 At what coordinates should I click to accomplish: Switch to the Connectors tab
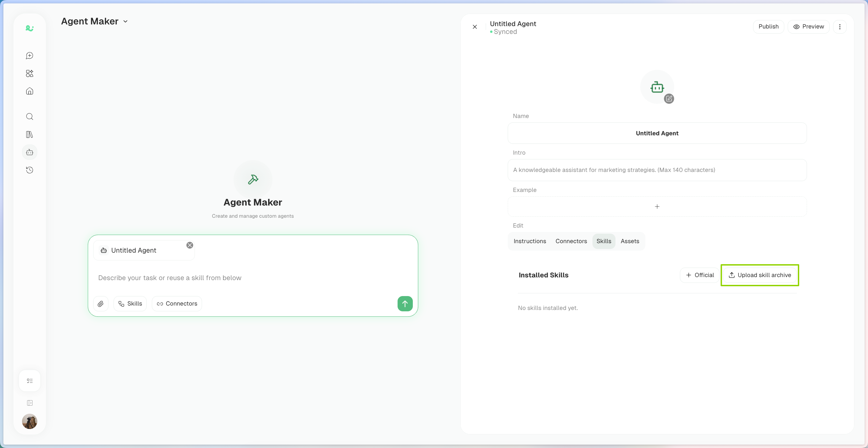pyautogui.click(x=571, y=241)
